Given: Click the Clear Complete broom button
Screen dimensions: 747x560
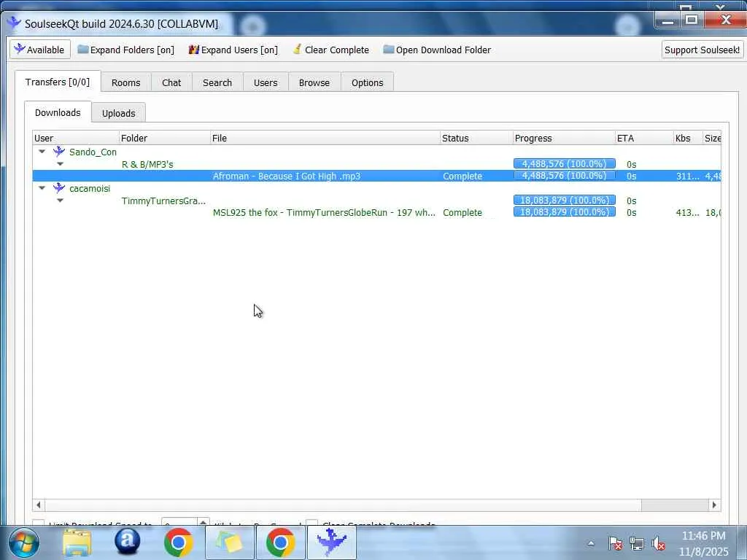Looking at the screenshot, I should click(330, 50).
